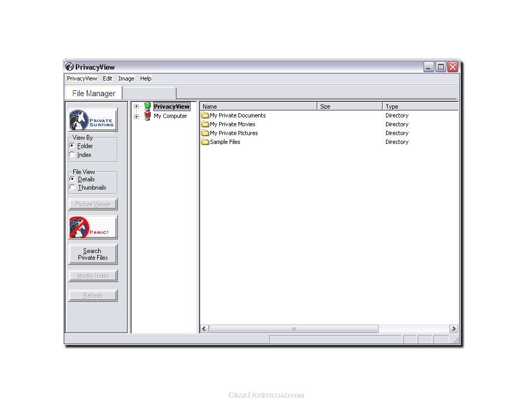Click Sample Files folder icon
This screenshot has width=532, height=399.
coord(205,142)
